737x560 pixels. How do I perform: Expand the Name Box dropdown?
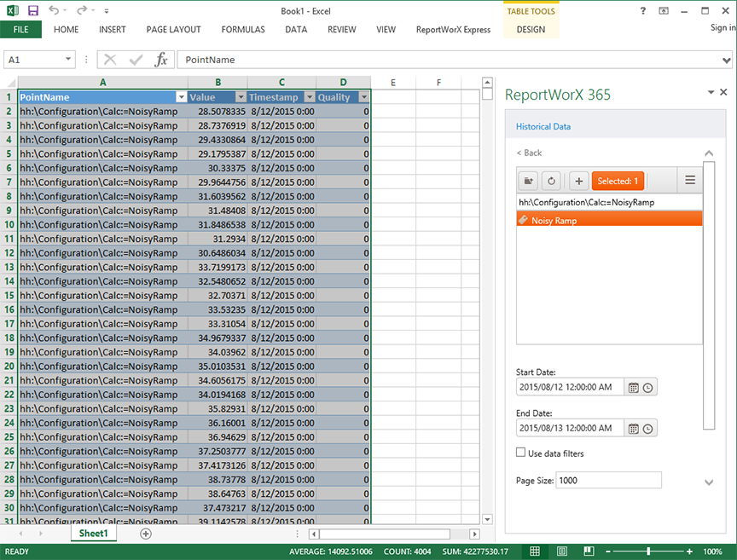[x=68, y=60]
